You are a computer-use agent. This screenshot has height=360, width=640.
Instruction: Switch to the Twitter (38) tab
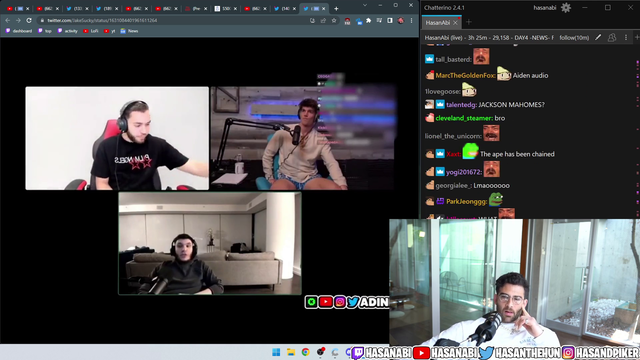[x=107, y=9]
